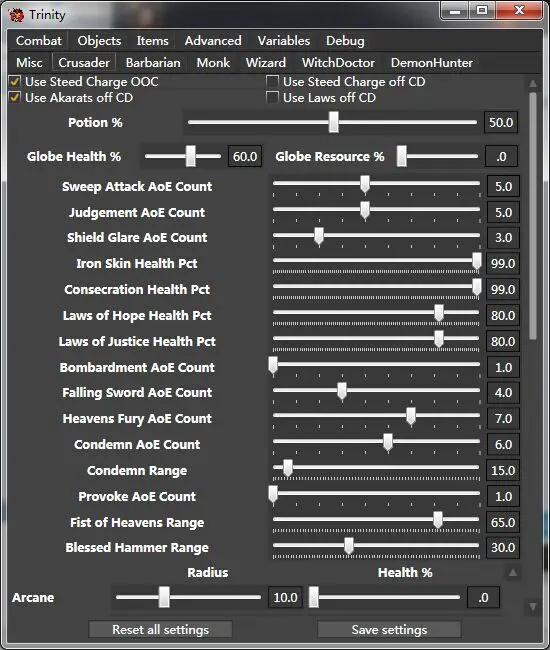Screen dimensions: 550x650
Task: Minimize the Trinity window
Action: point(455,10)
